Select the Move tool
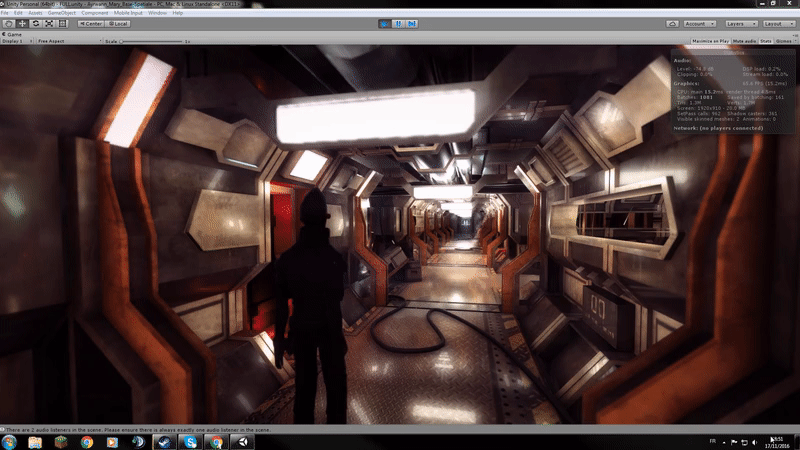The height and width of the screenshot is (450, 800). (22, 23)
